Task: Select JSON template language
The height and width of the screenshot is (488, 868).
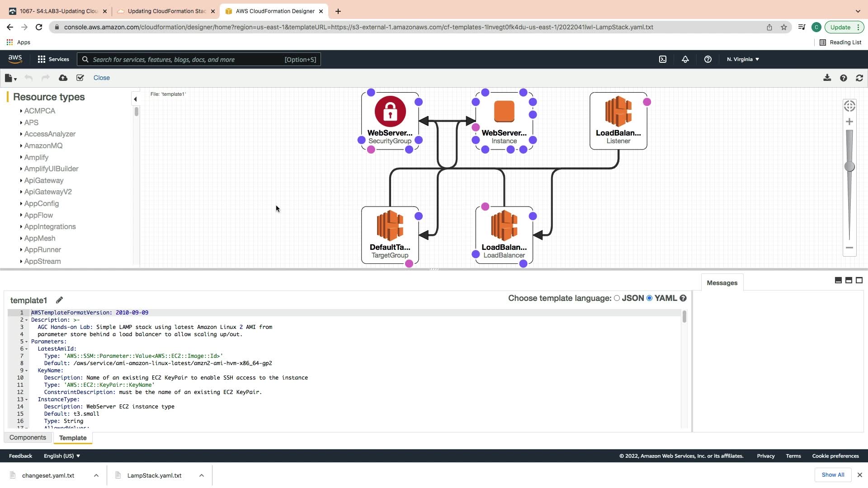Action: 617,298
